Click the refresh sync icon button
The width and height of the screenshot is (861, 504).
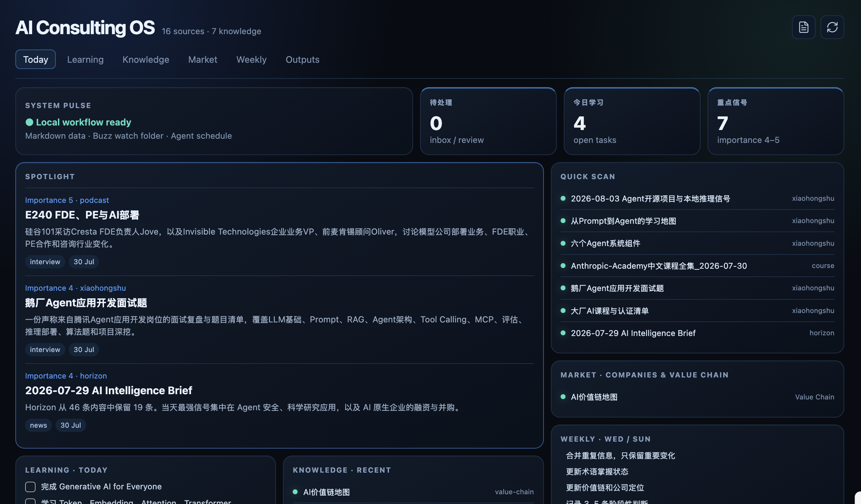(x=832, y=27)
